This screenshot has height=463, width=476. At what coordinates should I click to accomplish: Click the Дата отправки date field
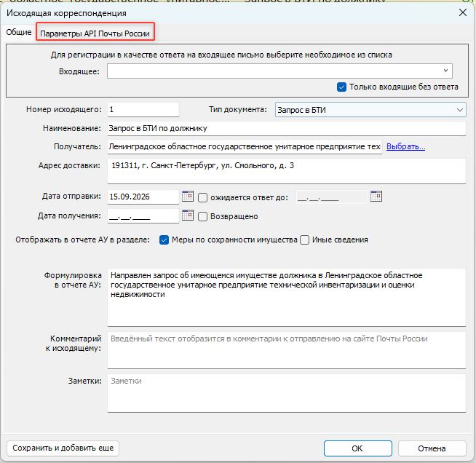pos(143,197)
